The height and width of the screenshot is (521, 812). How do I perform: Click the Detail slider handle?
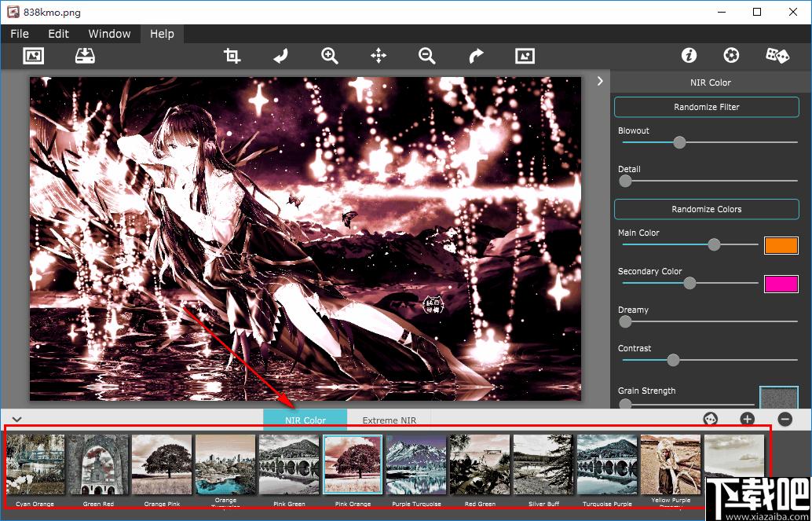(x=626, y=181)
